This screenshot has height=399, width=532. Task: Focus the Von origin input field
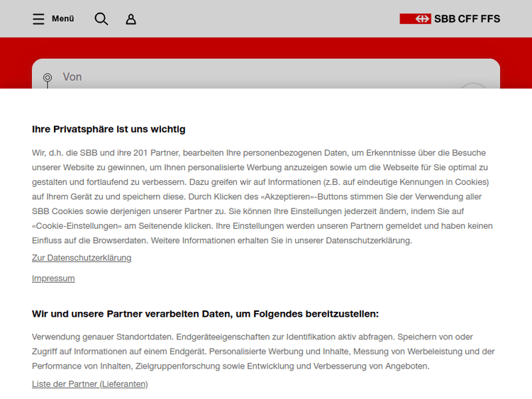click(x=248, y=77)
